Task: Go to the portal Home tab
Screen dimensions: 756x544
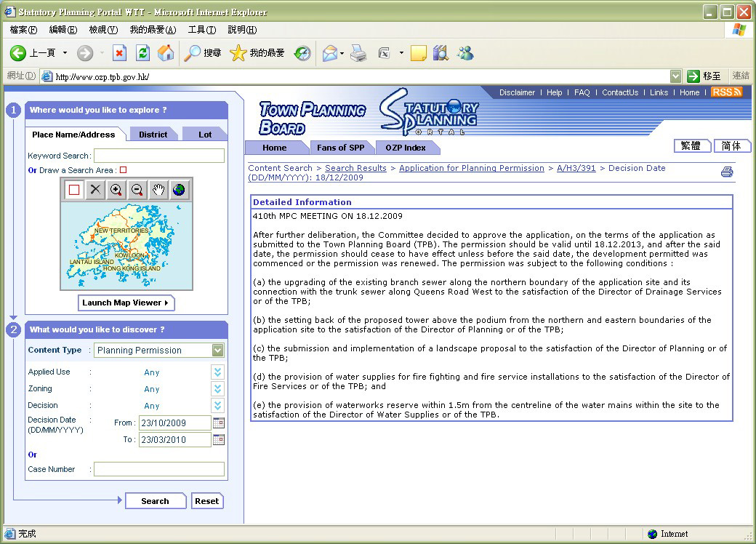Action: click(275, 148)
